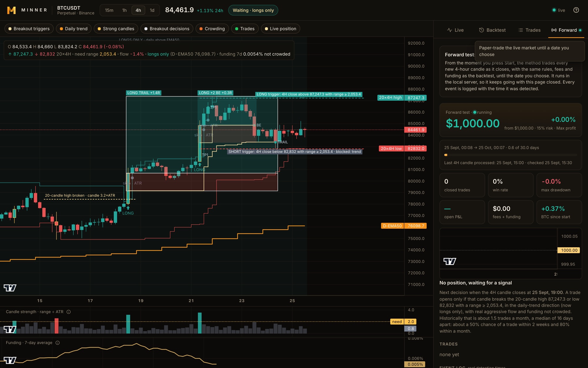Click the 20×4H high price label
The height and width of the screenshot is (368, 588).
tap(390, 97)
